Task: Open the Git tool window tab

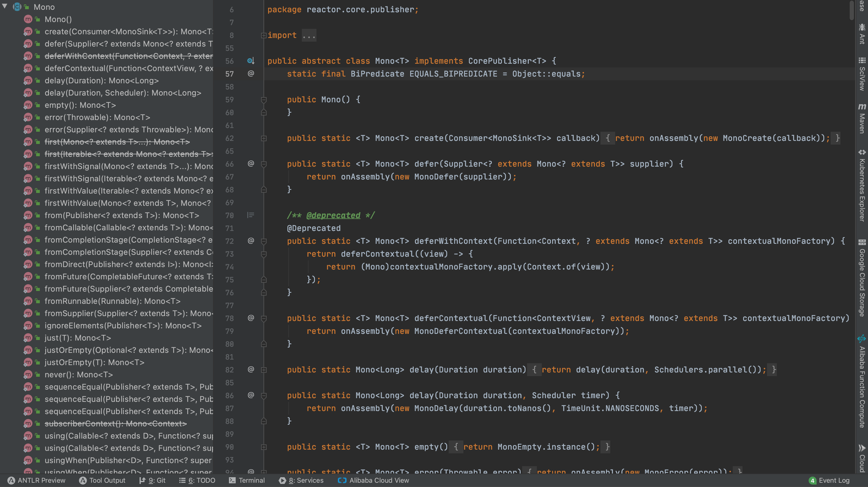Action: pos(153,480)
